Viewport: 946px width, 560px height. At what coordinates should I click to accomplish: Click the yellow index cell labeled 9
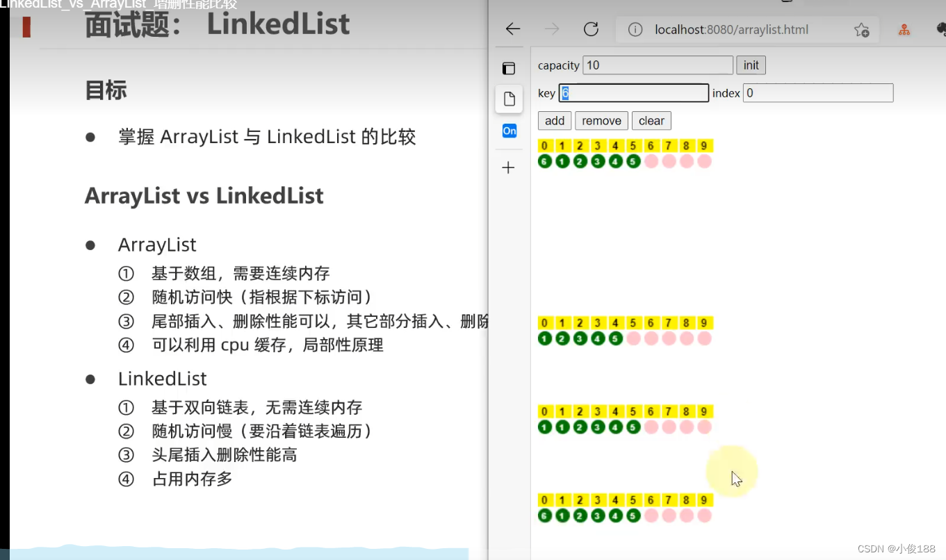[x=703, y=145]
